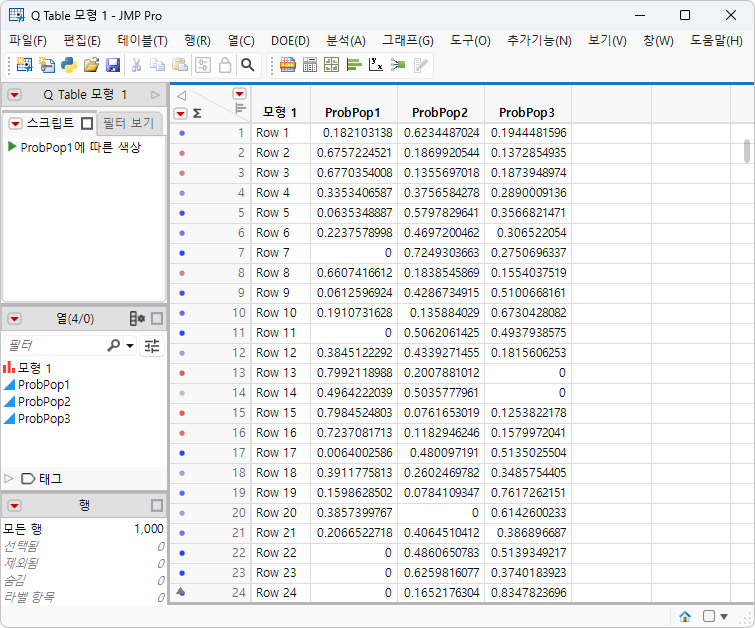Select the ProbPop1 column header
The image size is (755, 628).
(x=353, y=113)
